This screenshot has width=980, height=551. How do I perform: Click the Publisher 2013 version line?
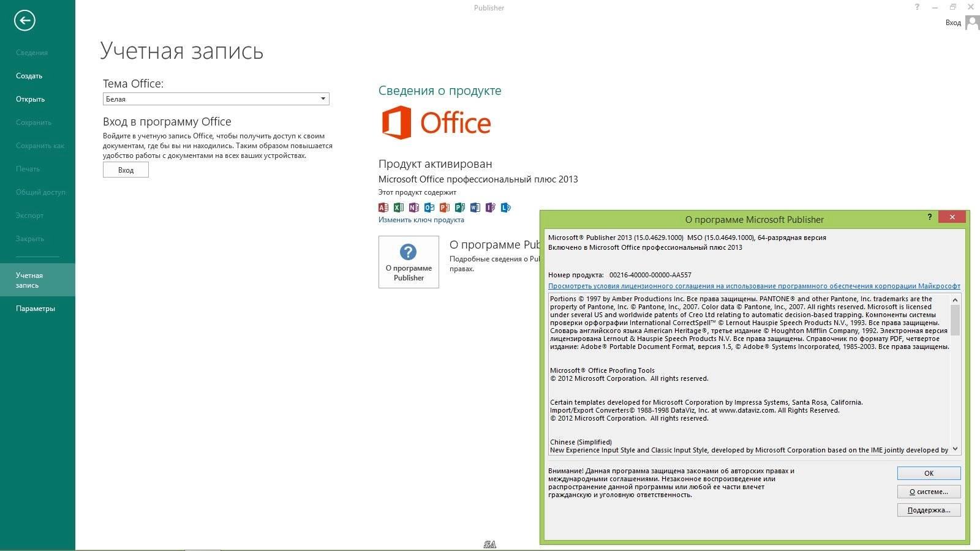[687, 238]
